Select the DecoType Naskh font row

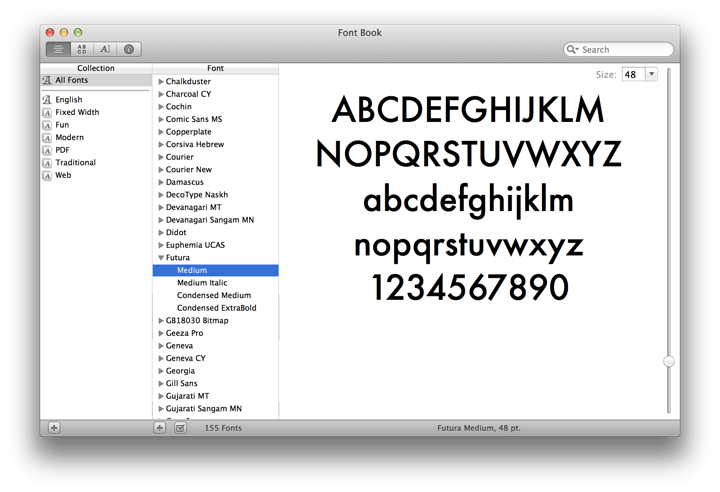pos(215,195)
